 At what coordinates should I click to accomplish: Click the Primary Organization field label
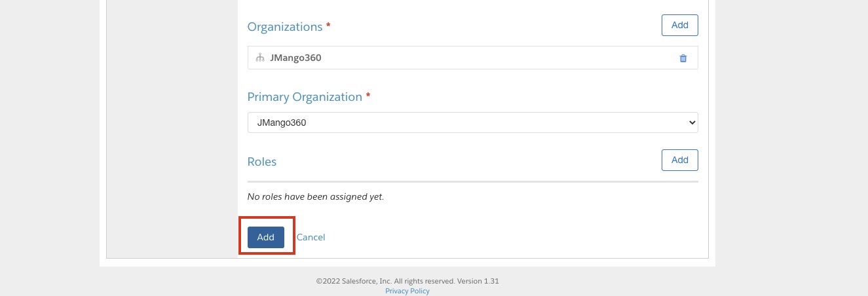tap(305, 97)
